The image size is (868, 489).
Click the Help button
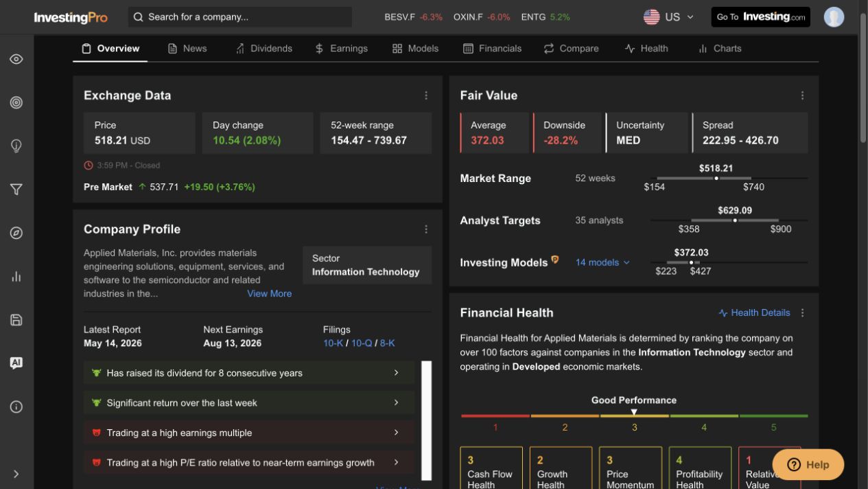808,464
